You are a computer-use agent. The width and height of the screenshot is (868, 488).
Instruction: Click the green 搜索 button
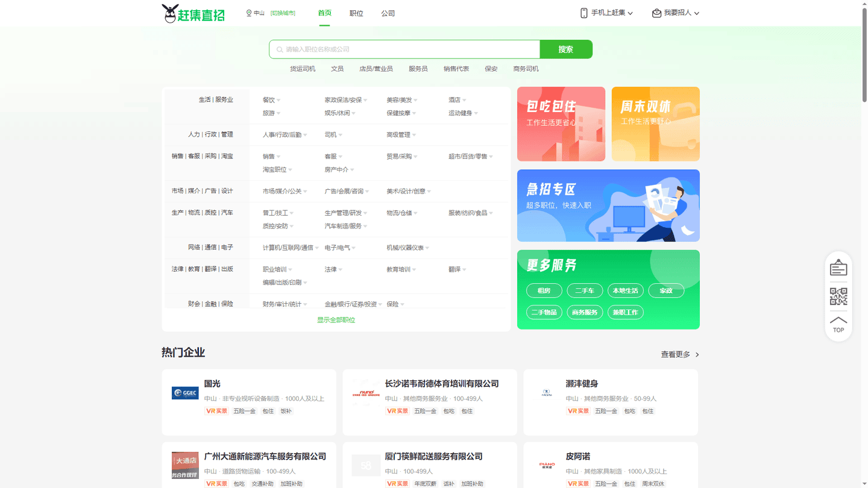pos(566,49)
